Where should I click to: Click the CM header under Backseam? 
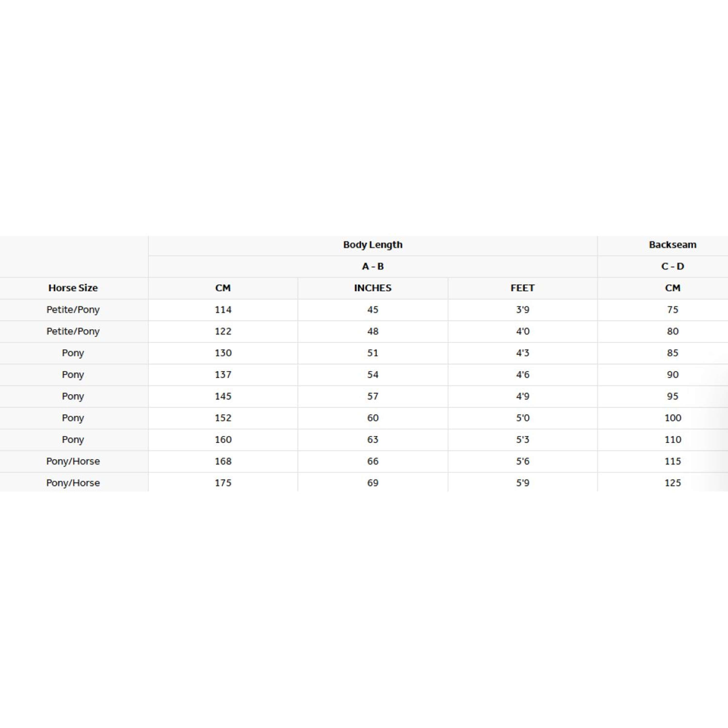tap(672, 288)
